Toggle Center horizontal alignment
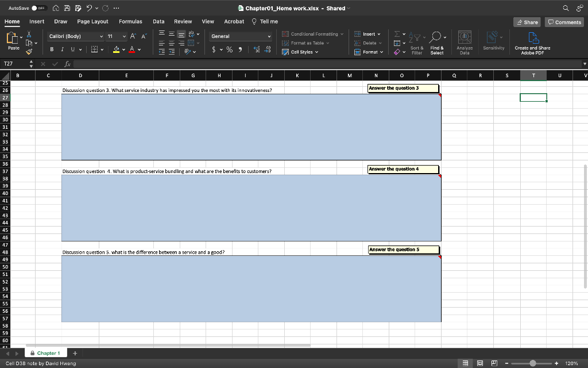This screenshot has width=588, height=368. pos(171,43)
